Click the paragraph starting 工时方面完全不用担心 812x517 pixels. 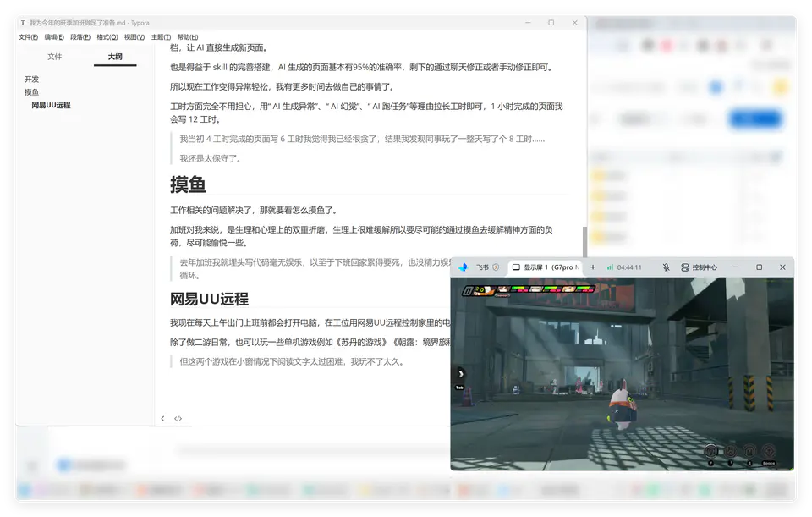(366, 113)
